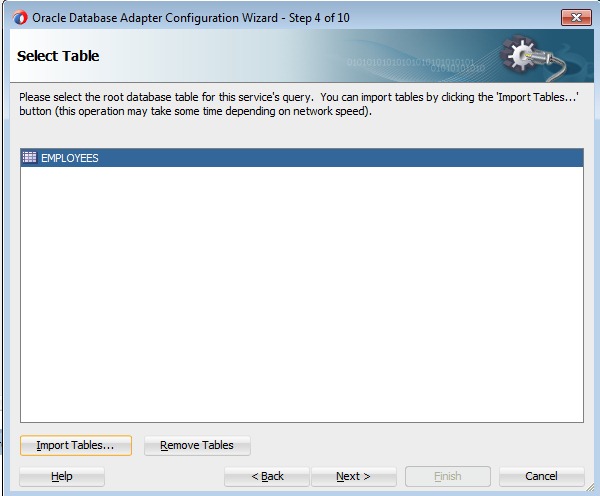This screenshot has height=496, width=600.
Task: Proceed with the Next button
Action: [x=353, y=476]
